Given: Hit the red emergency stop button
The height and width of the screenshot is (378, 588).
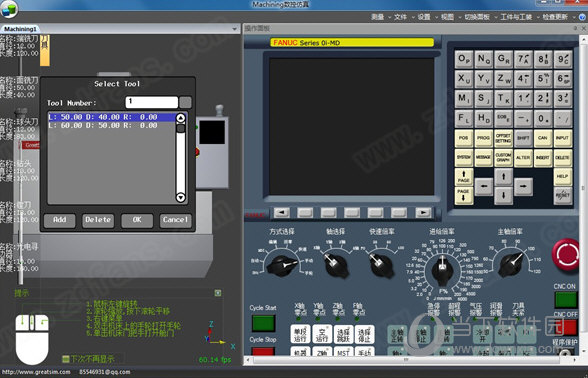Looking at the screenshot, I should (x=567, y=254).
